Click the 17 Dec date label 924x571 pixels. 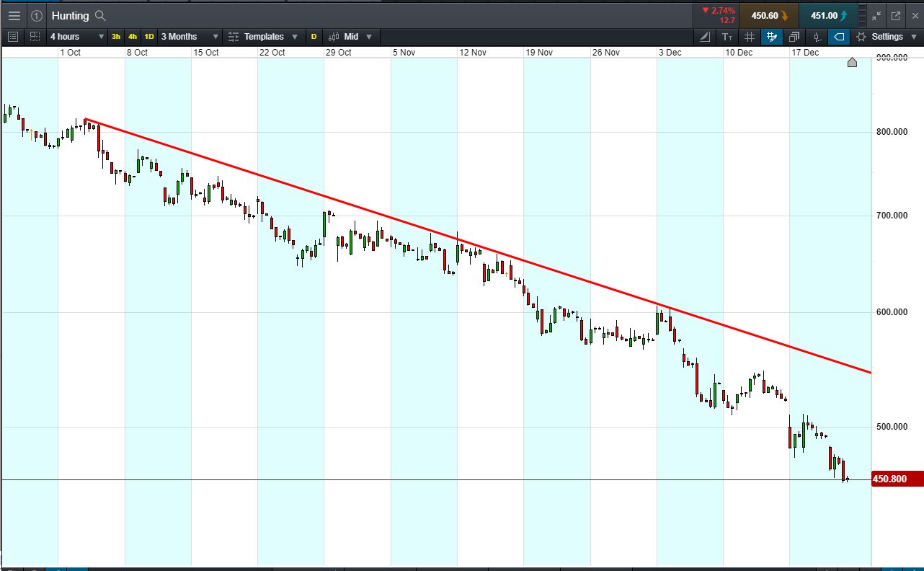[805, 53]
